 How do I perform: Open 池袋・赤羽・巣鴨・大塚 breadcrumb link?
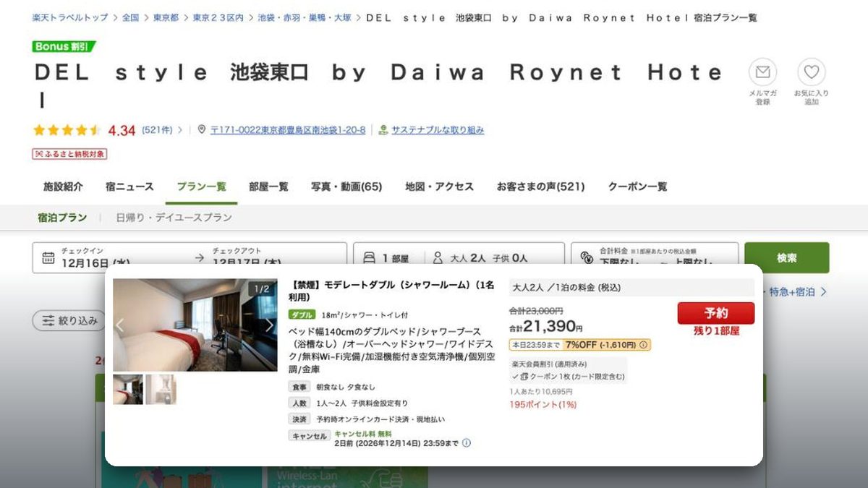305,17
